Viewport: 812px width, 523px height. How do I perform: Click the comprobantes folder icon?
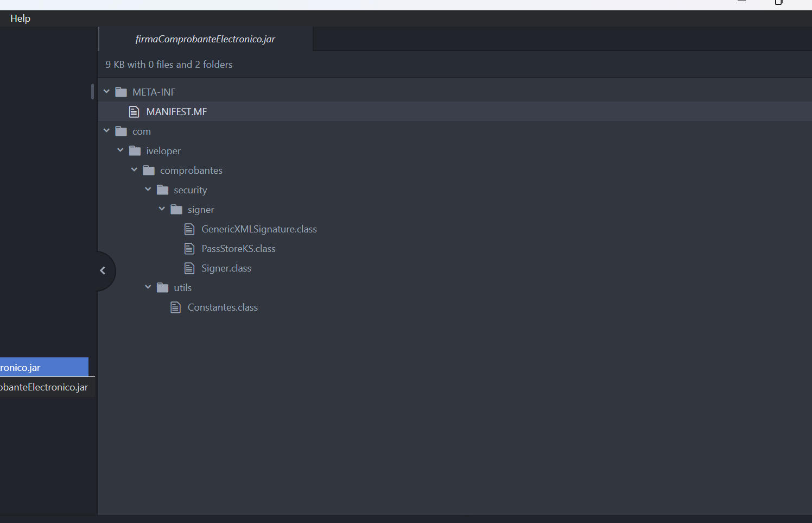[149, 171]
